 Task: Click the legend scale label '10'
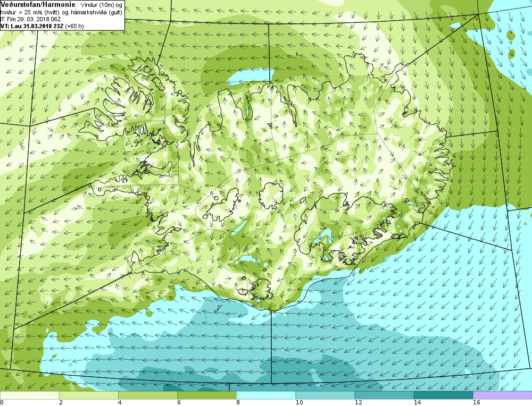tap(299, 402)
